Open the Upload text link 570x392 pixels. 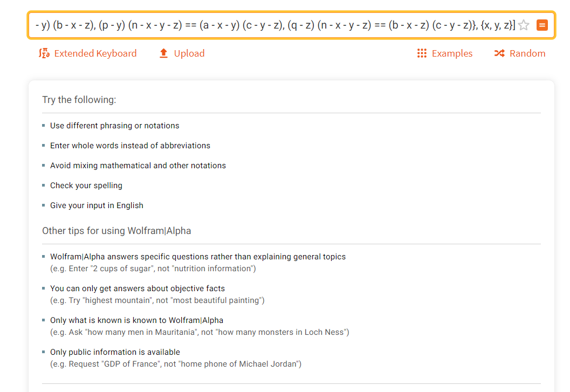click(189, 53)
